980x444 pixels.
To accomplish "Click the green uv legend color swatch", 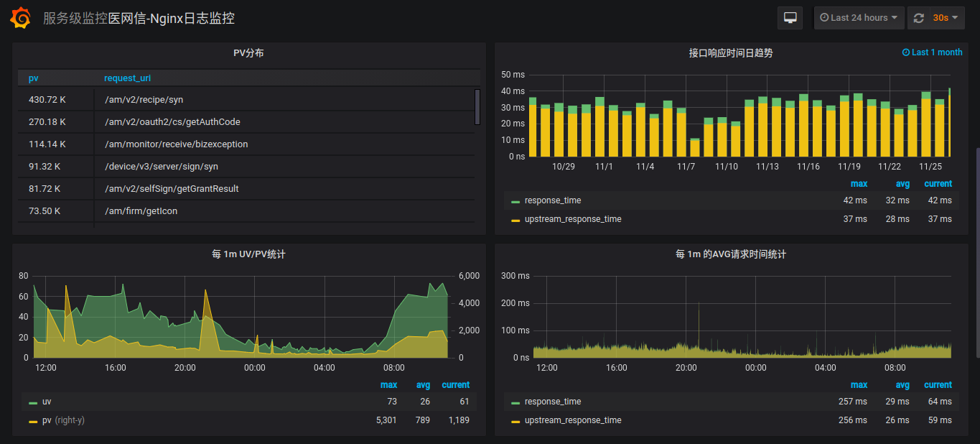I will [x=33, y=402].
